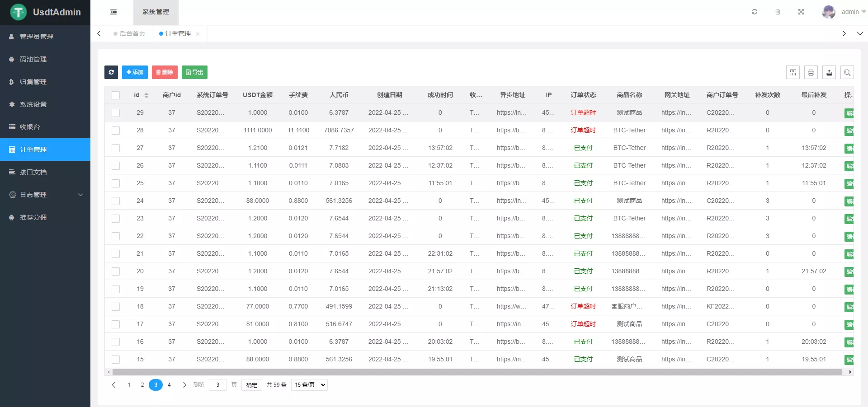Screen dimensions: 868x407
Task: Click the export/download icon near the print icon
Action: (829, 72)
